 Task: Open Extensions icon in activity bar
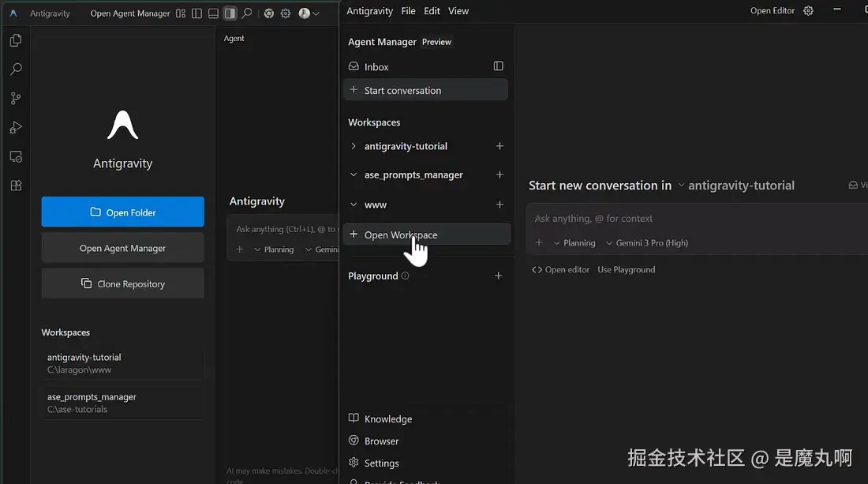click(x=16, y=186)
